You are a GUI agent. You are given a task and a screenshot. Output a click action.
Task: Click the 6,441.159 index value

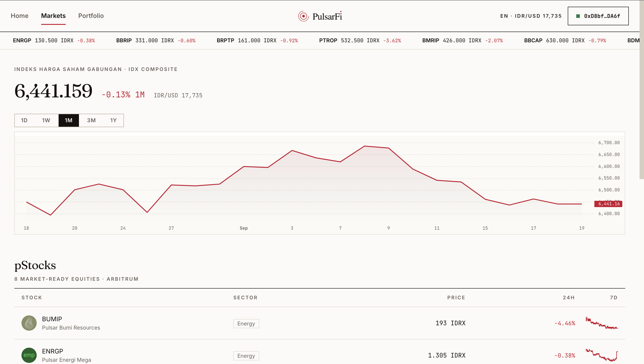tap(53, 91)
